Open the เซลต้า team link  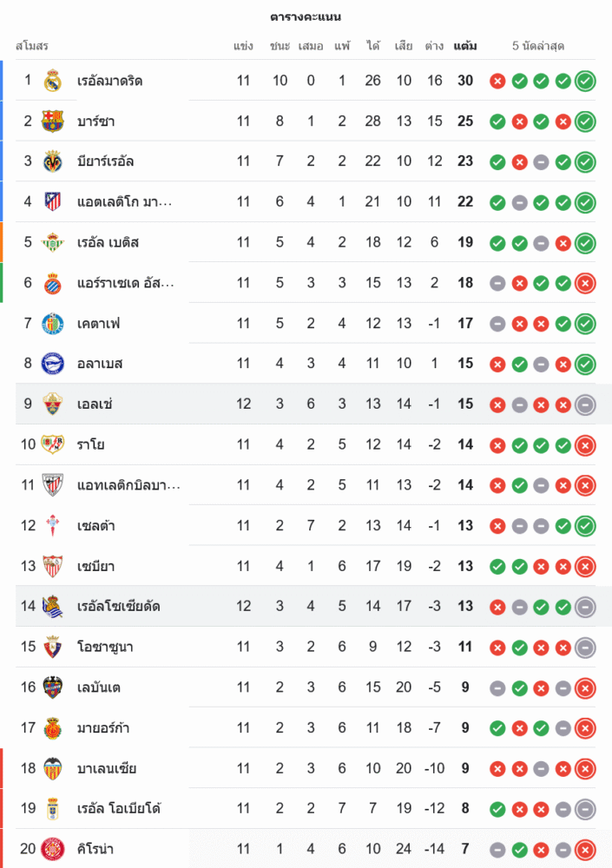point(95,525)
